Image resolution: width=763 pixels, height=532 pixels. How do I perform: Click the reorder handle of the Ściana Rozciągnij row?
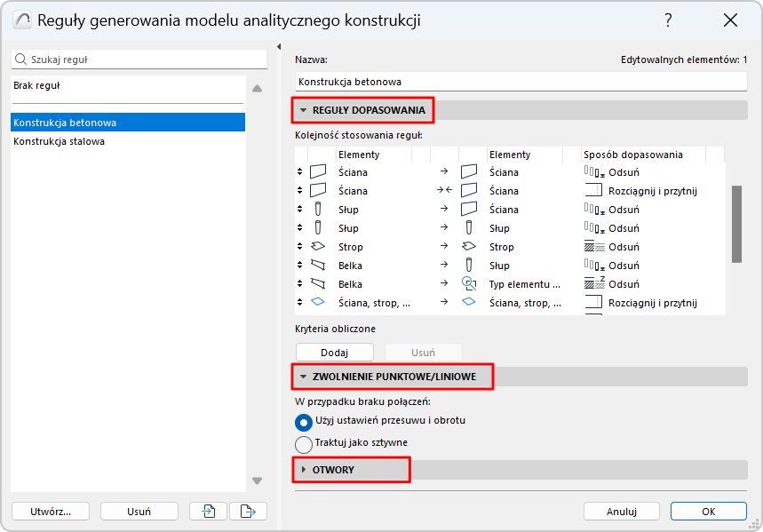pos(299,190)
